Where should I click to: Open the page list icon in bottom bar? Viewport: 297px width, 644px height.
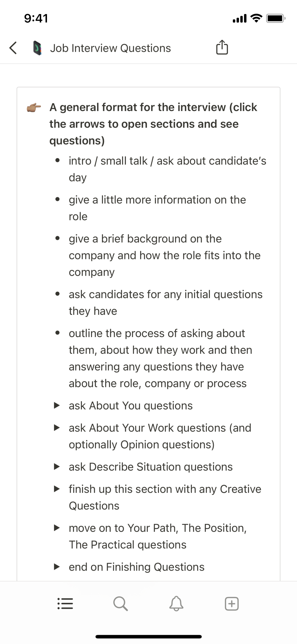coord(65,604)
